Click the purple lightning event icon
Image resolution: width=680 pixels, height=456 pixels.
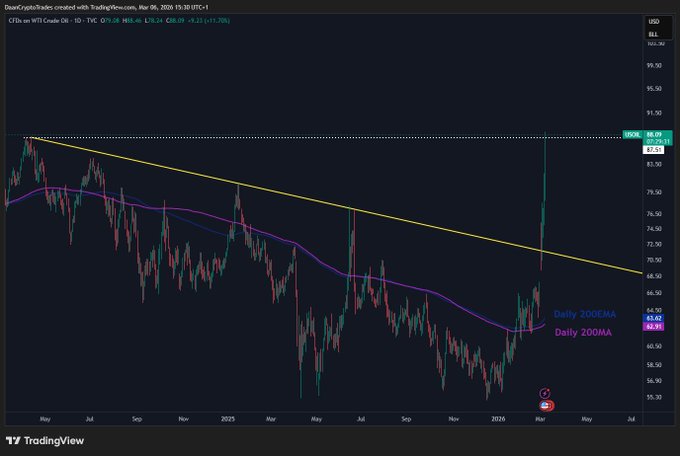point(544,394)
